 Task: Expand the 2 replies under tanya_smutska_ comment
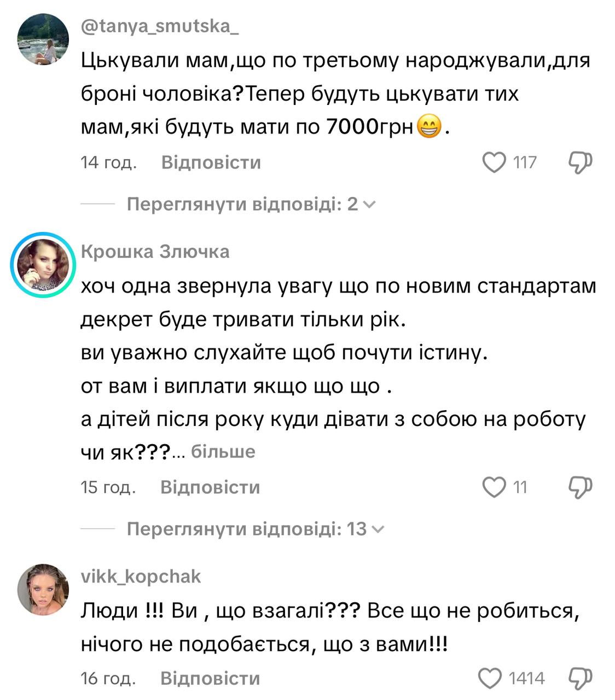(x=252, y=204)
